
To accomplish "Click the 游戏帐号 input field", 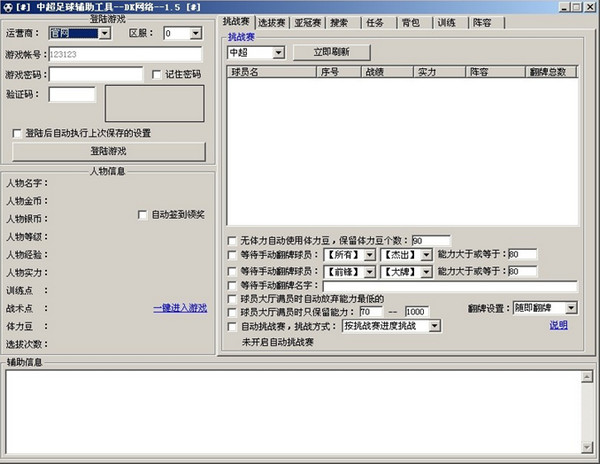I will click(125, 54).
